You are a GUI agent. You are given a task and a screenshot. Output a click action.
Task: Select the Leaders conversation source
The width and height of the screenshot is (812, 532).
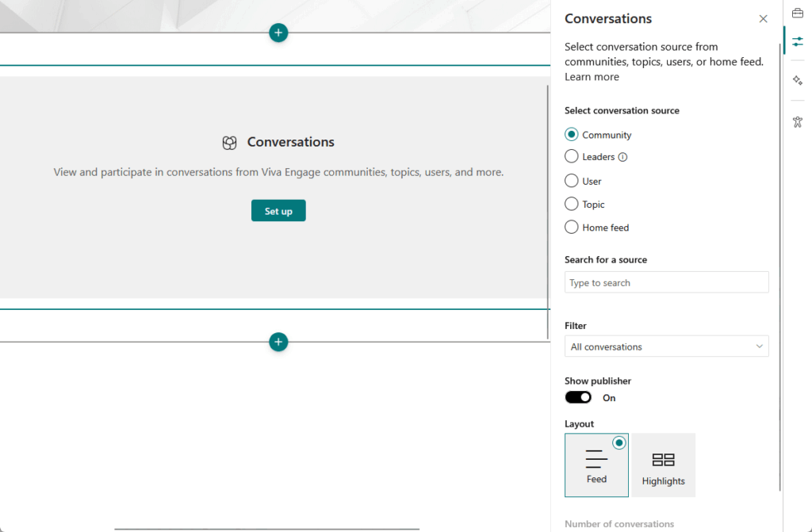pos(571,156)
